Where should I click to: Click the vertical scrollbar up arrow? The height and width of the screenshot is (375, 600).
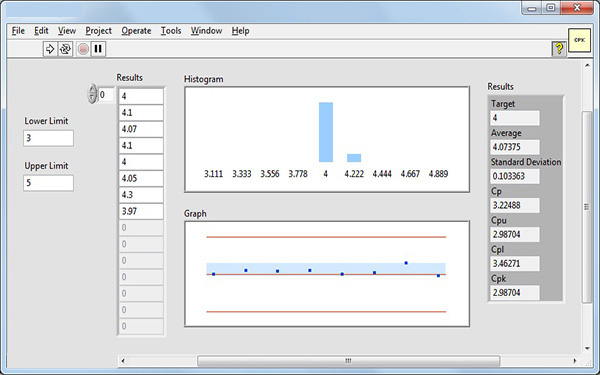point(587,65)
